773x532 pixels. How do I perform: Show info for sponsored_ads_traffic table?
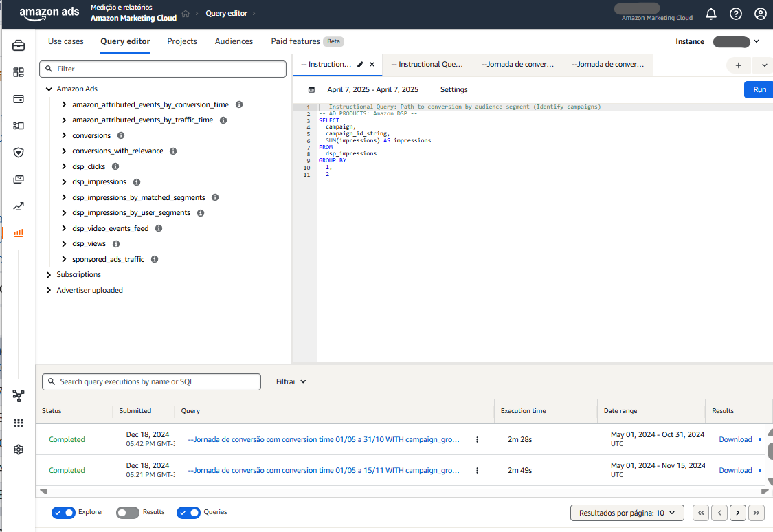(155, 259)
